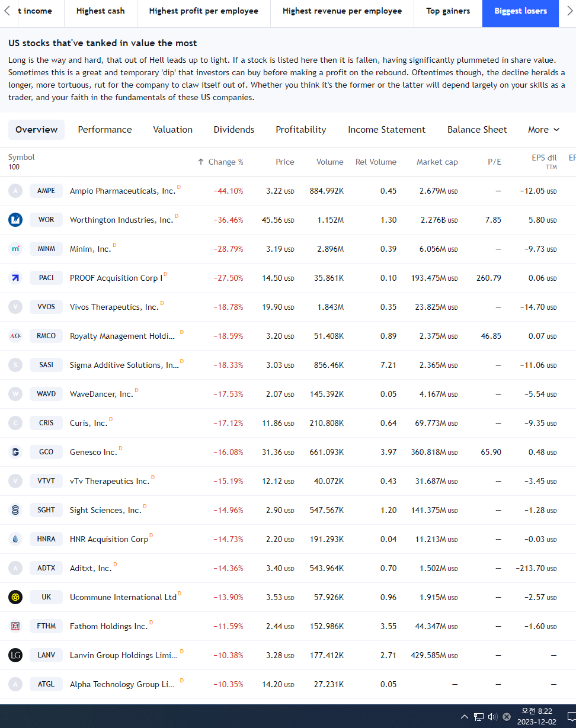
Task: Open the SGHT ticker symbol link
Action: coord(46,510)
